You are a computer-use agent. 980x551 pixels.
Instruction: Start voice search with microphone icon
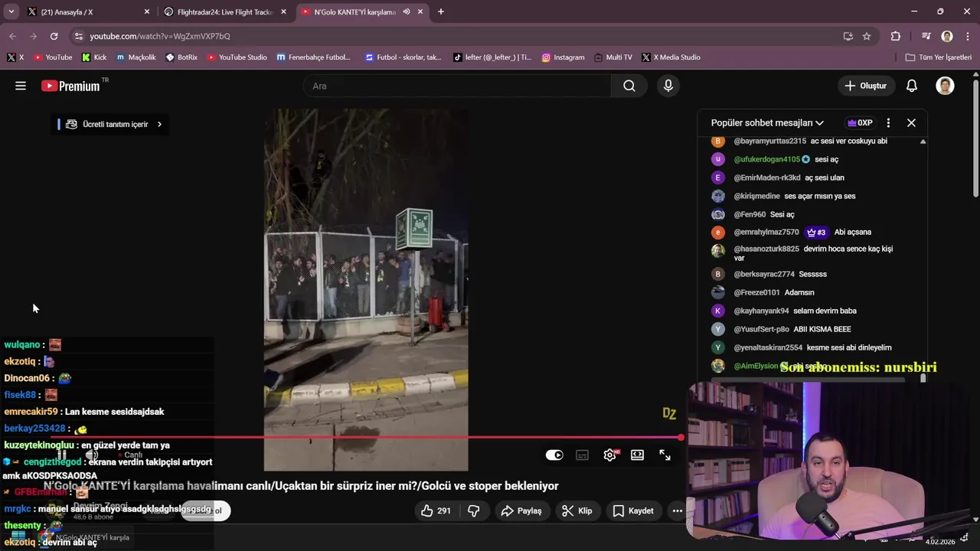click(x=668, y=86)
